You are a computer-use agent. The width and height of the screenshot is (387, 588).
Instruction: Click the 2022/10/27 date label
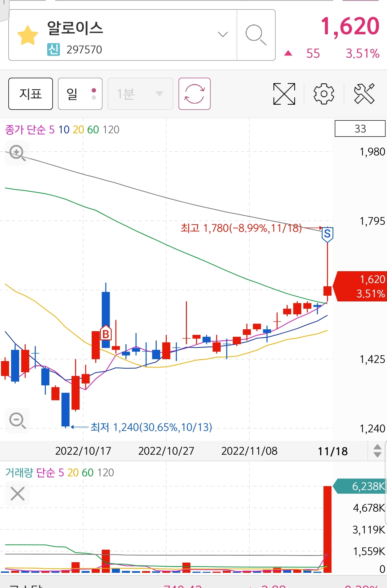(166, 451)
